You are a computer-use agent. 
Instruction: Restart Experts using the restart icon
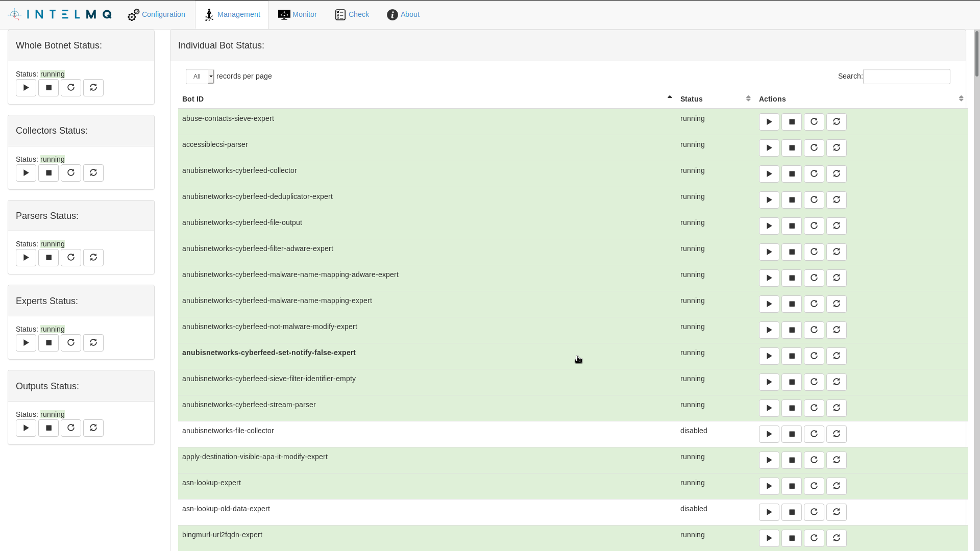93,343
